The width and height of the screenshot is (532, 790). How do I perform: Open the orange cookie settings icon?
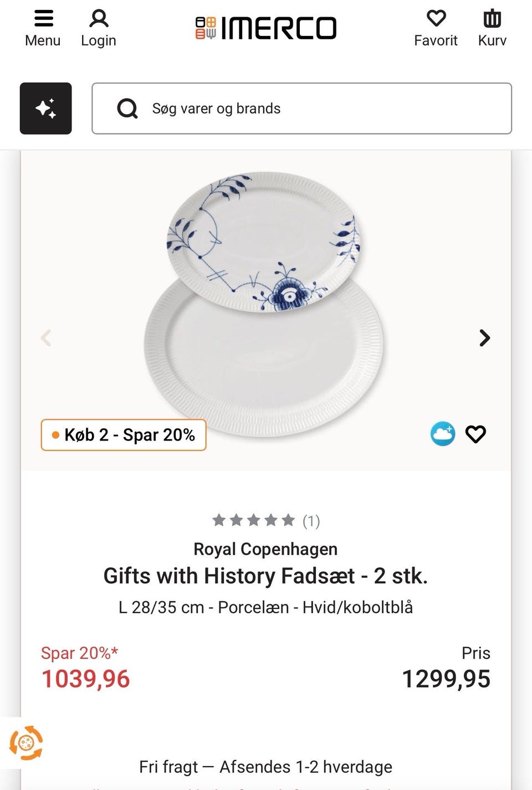[x=25, y=742]
